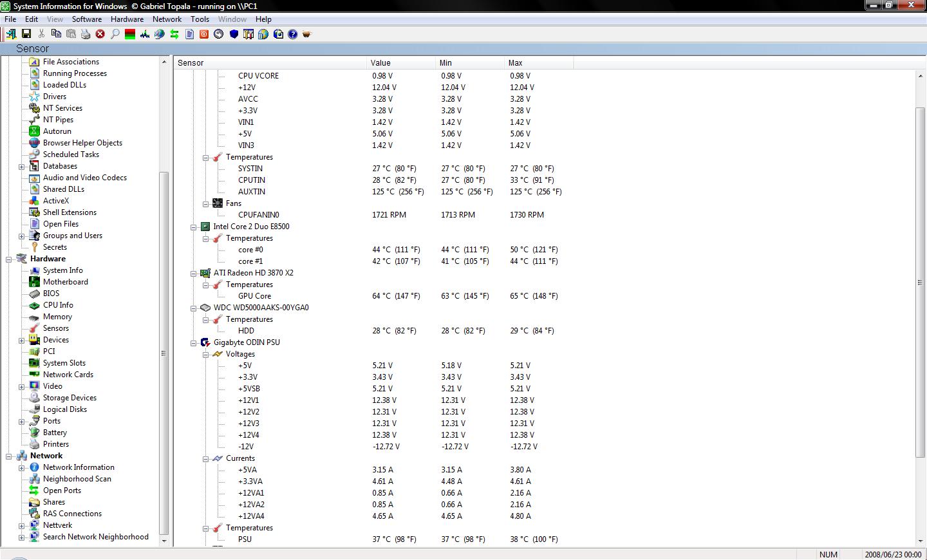Expand the Devices tree node
The height and width of the screenshot is (560, 927).
[x=21, y=341]
